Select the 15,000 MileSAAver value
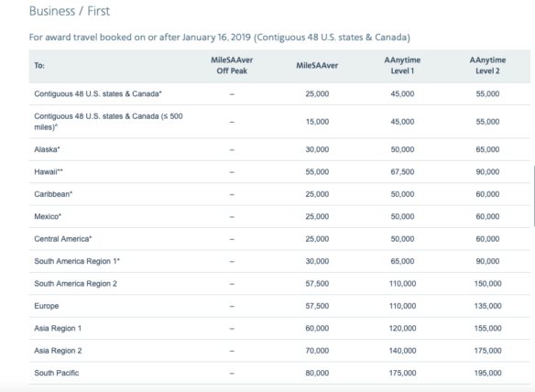535x392 pixels. pos(317,122)
